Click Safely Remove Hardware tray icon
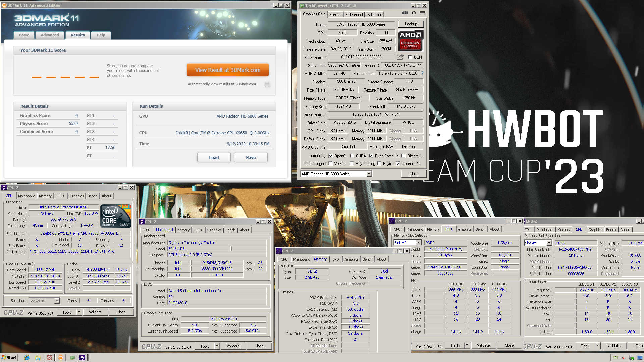Viewport: 644px width, 362px height. point(632,358)
